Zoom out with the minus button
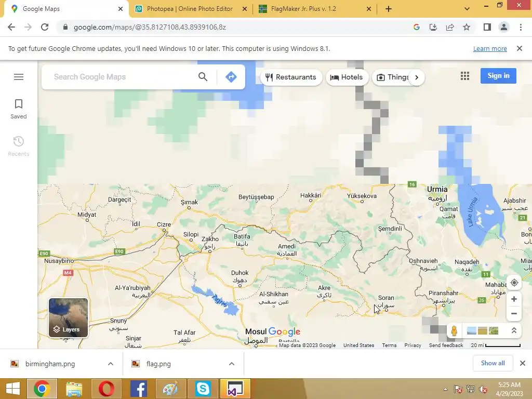Image resolution: width=532 pixels, height=399 pixels. coord(514,313)
